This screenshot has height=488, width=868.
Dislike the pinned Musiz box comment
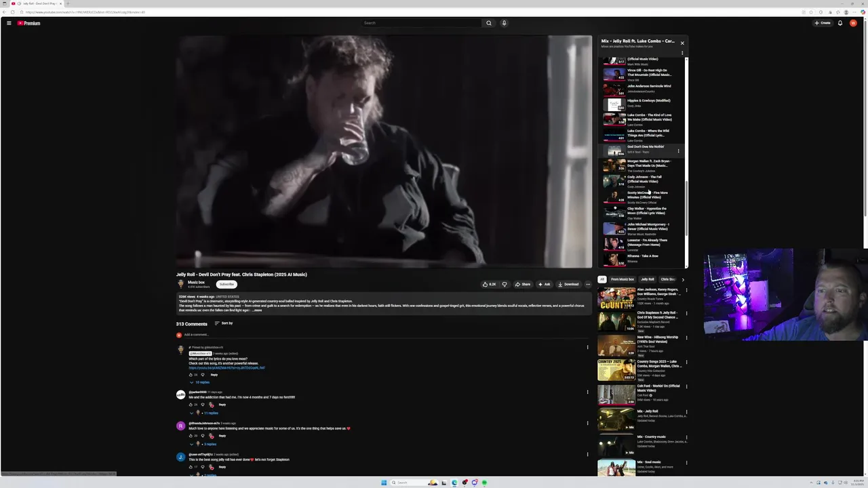202,375
